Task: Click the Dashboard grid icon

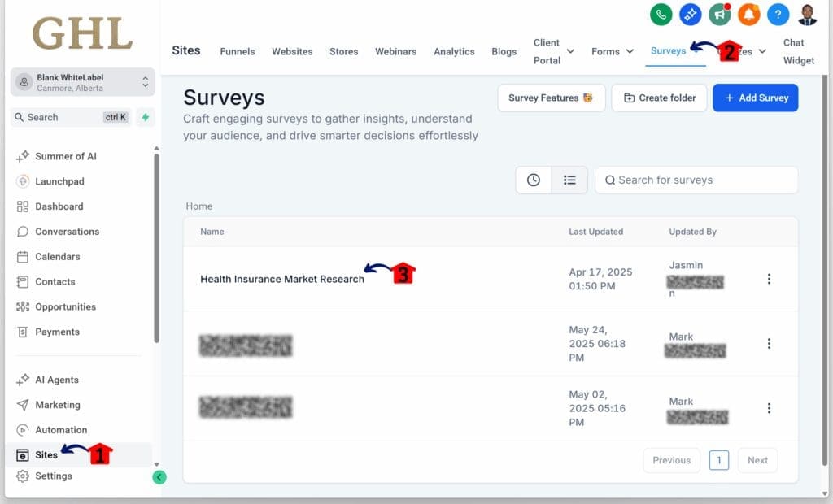Action: [22, 206]
